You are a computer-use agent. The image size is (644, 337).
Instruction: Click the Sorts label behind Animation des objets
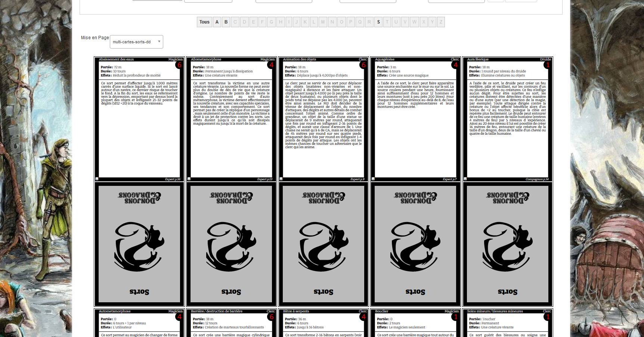(x=323, y=292)
